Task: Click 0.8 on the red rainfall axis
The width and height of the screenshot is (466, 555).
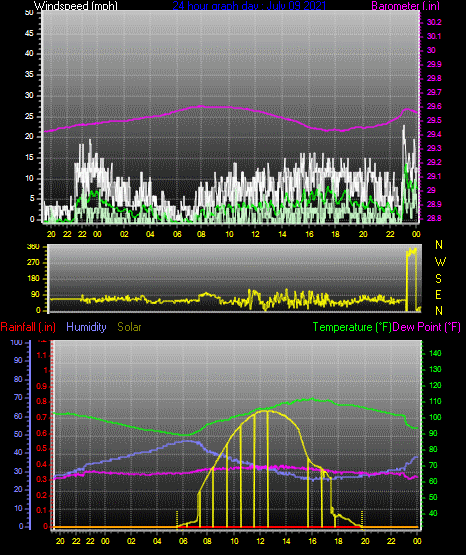Action: pyautogui.click(x=42, y=402)
